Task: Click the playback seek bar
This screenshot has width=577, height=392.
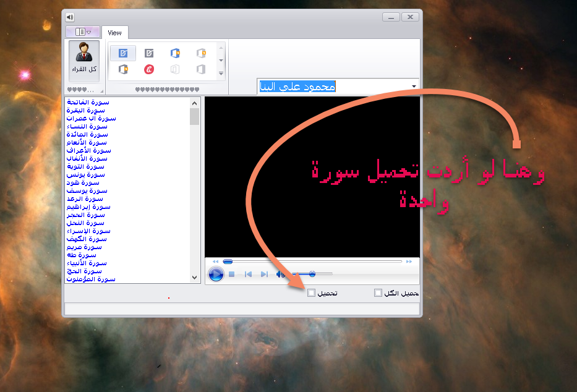Action: pyautogui.click(x=312, y=262)
